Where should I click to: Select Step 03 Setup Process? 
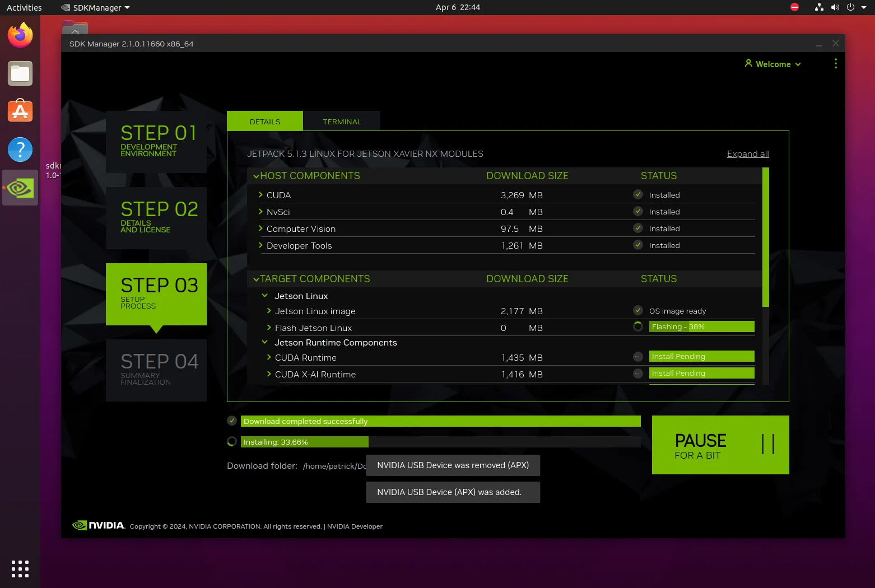[x=156, y=294]
